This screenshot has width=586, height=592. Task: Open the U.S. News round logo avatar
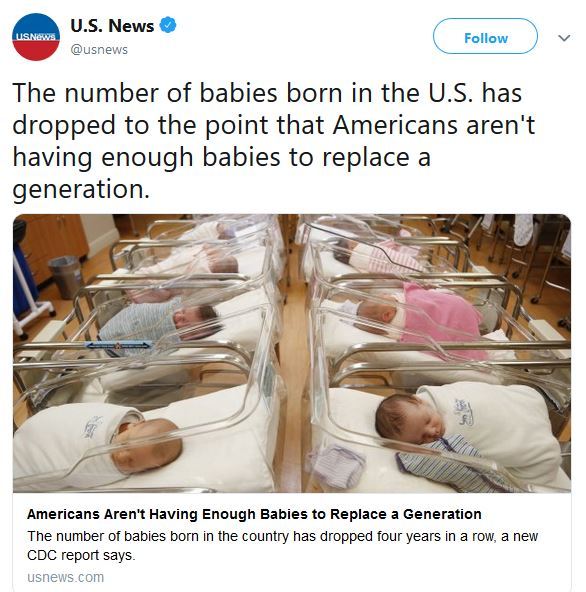(36, 37)
